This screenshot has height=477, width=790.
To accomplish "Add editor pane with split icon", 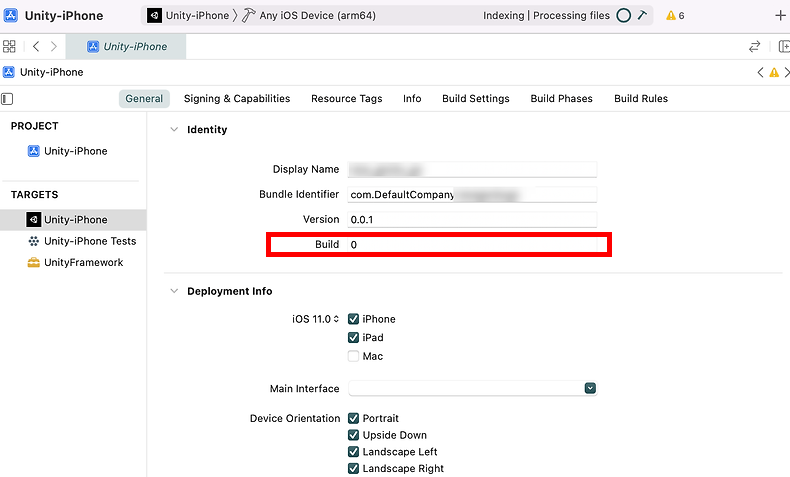I will [x=784, y=47].
